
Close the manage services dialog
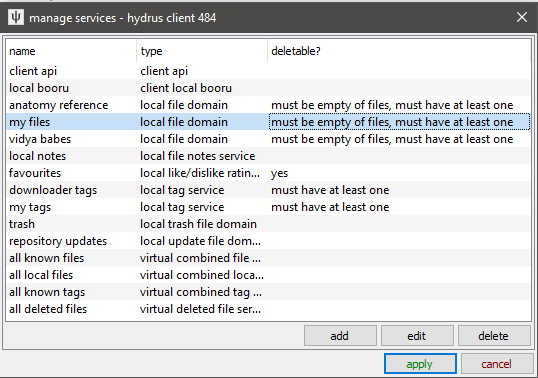[522, 17]
